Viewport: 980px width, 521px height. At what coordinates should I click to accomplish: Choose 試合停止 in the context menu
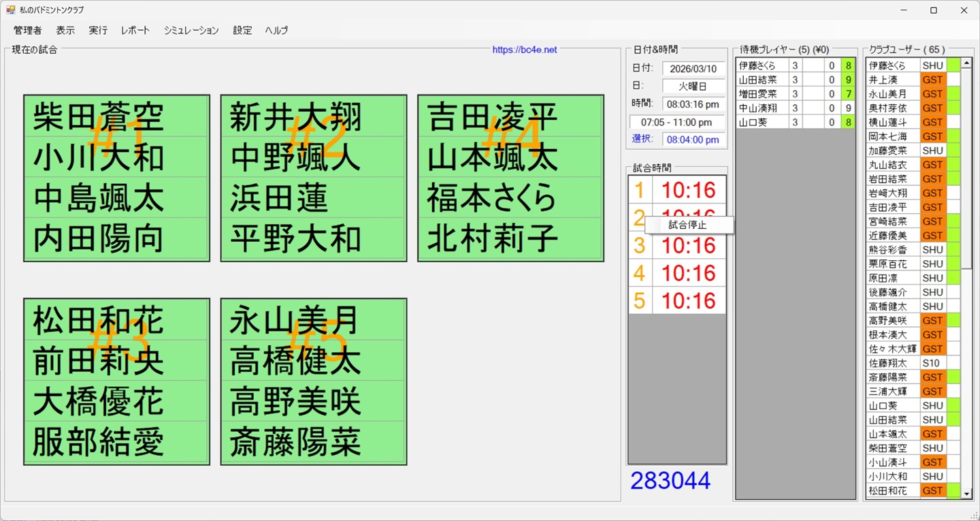pos(689,225)
